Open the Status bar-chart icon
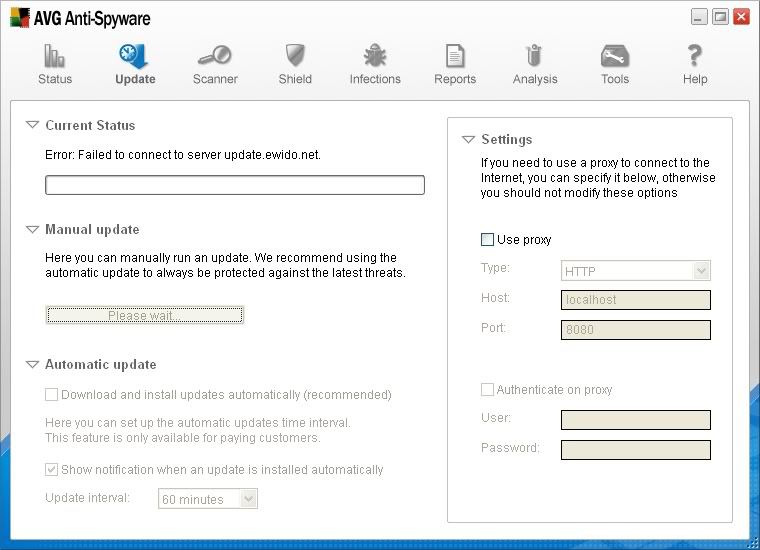760x550 pixels. pyautogui.click(x=54, y=55)
